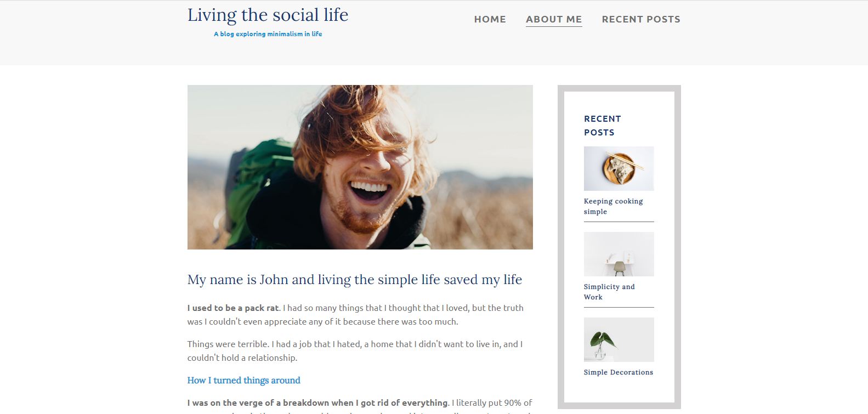The image size is (868, 414).
Task: Open the About Me menu item
Action: click(554, 19)
